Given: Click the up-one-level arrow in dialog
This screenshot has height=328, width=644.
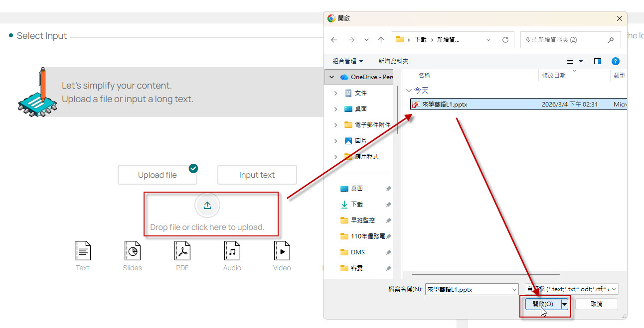Looking at the screenshot, I should point(381,40).
